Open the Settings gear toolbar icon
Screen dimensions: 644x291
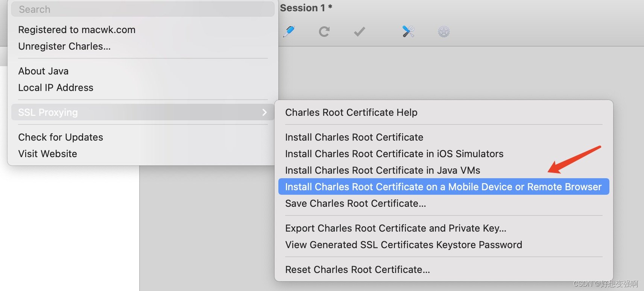click(444, 32)
